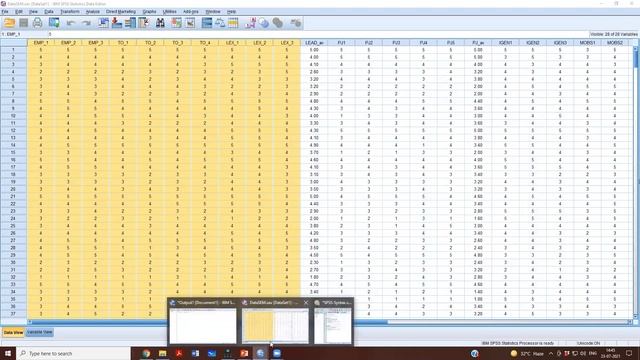
Task: Select the EMP_1 column header
Action: point(41,42)
